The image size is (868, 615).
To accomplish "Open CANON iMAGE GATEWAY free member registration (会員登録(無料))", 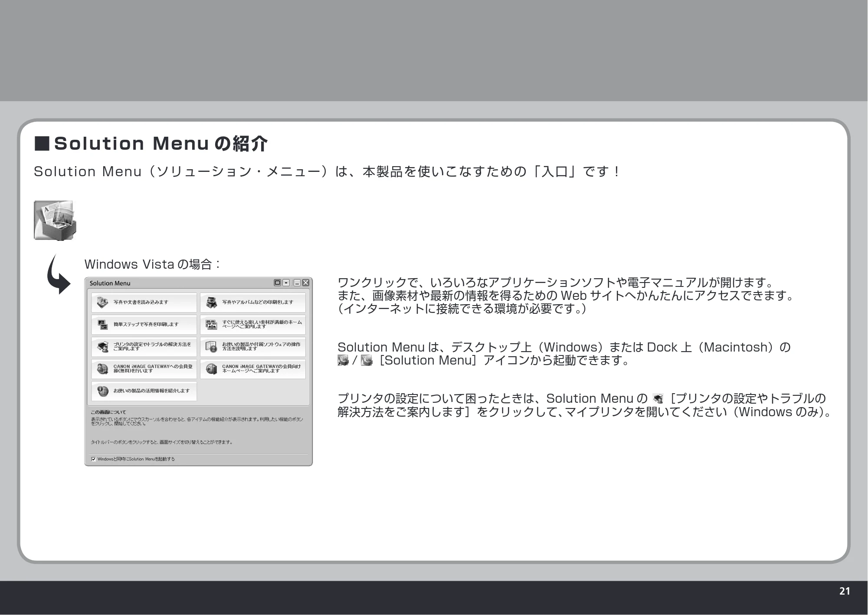I will tap(144, 369).
